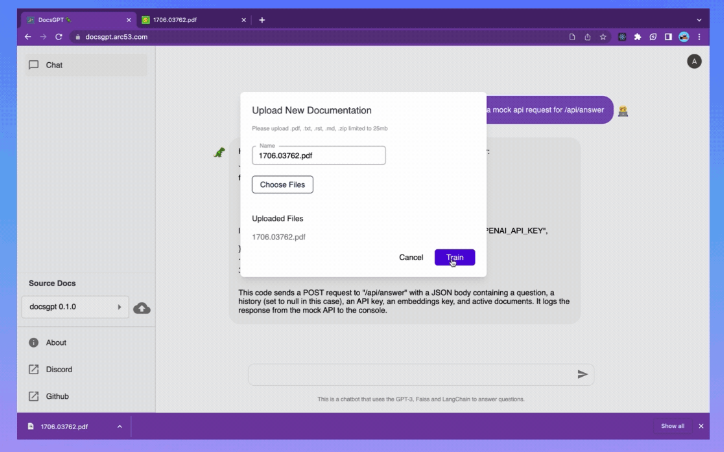Click the Github external link icon
This screenshot has height=452, width=724.
(34, 396)
